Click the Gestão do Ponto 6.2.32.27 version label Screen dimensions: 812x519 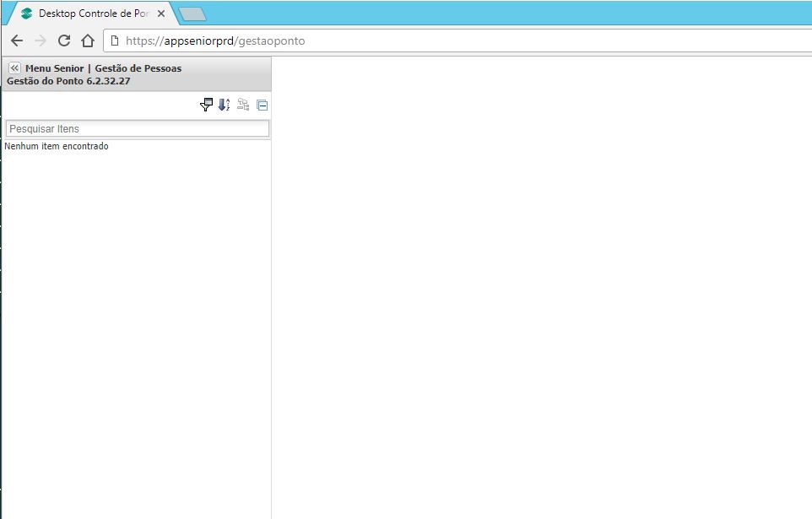[68, 81]
